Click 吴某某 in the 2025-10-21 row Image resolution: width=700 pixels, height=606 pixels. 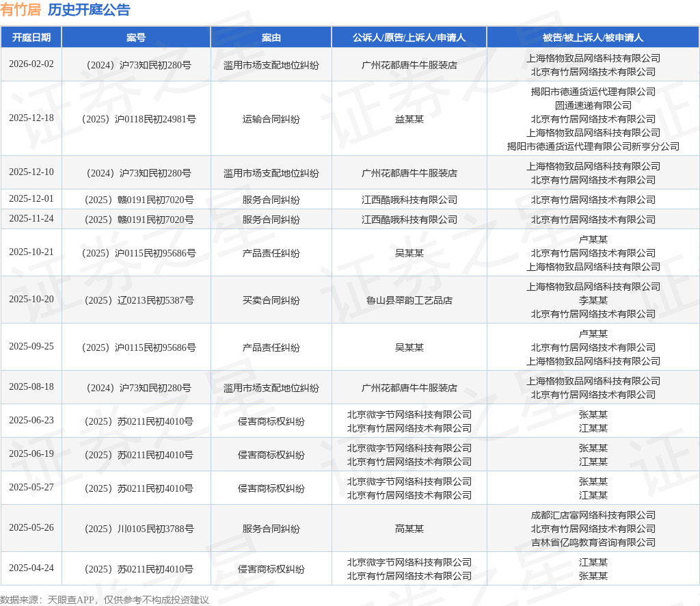(409, 253)
